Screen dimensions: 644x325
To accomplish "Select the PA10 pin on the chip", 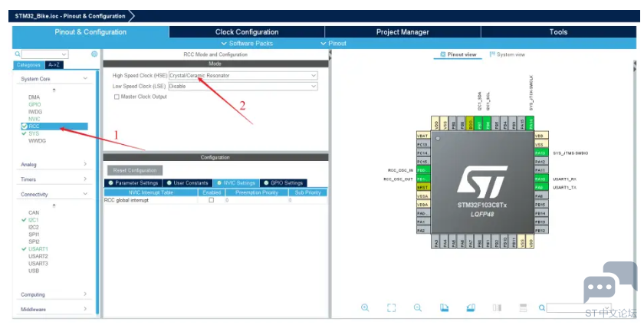I will (541, 179).
